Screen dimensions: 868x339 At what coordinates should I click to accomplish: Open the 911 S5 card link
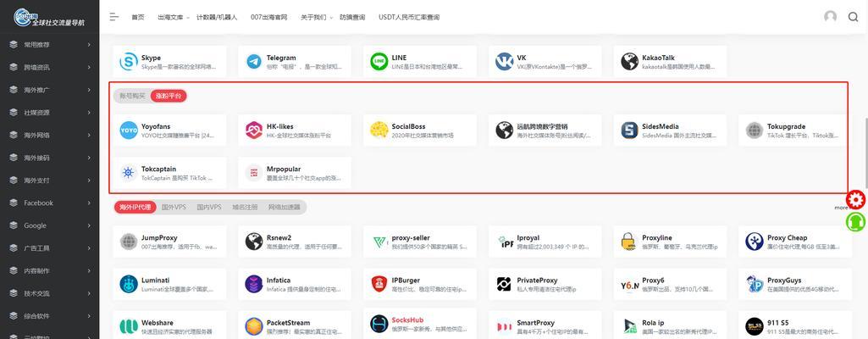(x=795, y=325)
